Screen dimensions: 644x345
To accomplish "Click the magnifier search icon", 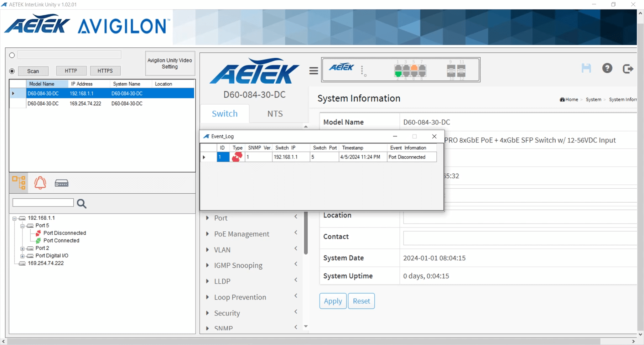I will [x=82, y=203].
